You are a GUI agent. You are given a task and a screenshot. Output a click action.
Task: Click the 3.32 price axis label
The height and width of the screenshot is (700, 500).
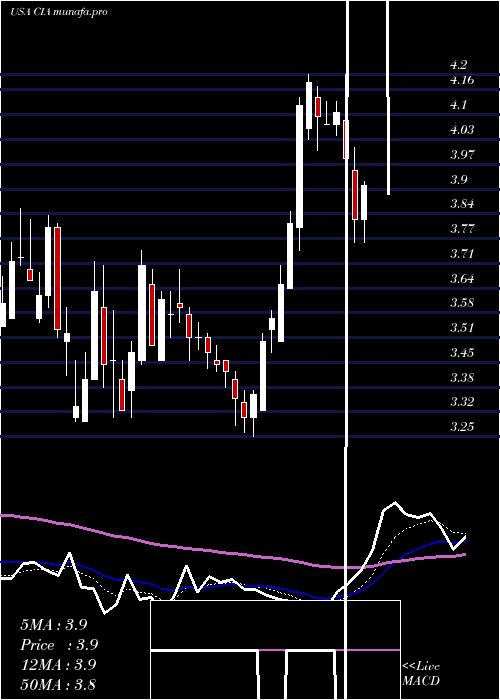(x=462, y=402)
